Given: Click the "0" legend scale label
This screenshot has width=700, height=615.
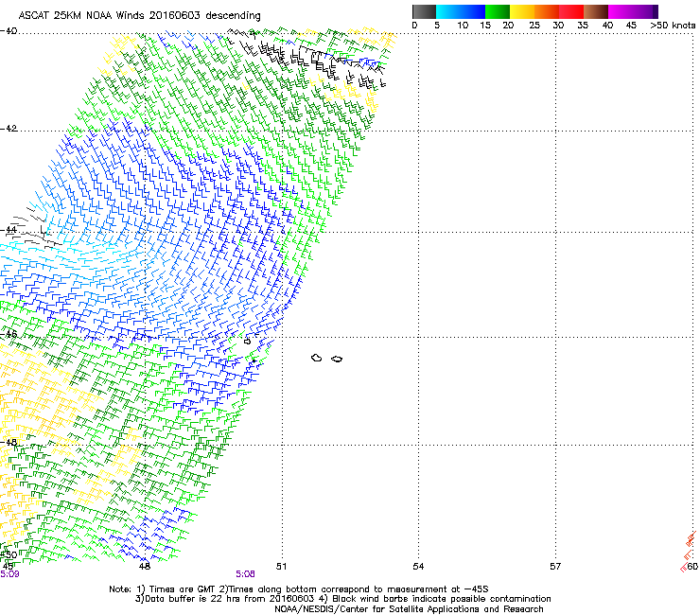Looking at the screenshot, I should pos(414,26).
